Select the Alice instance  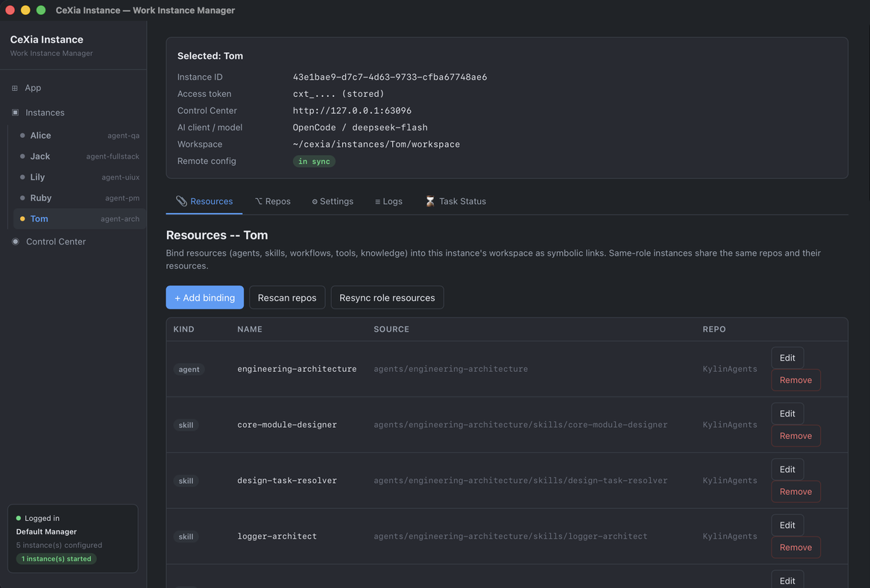point(79,136)
